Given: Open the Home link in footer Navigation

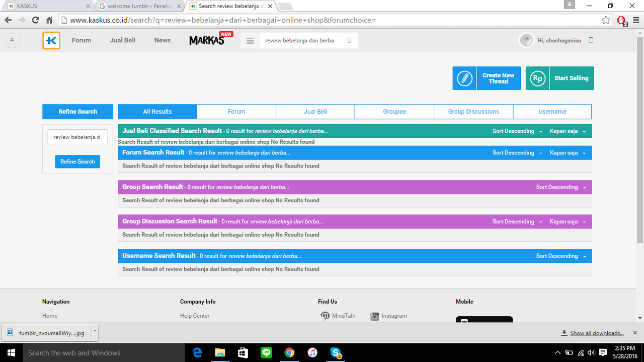Looking at the screenshot, I should click(x=50, y=316).
